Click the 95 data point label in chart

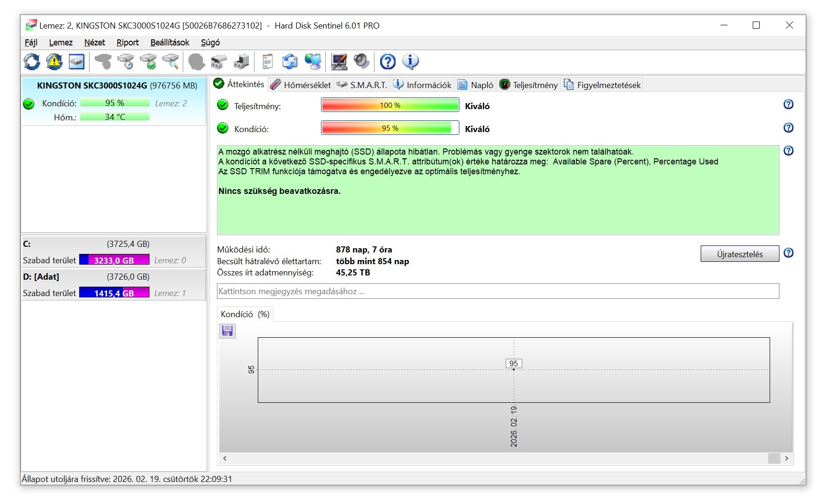(x=514, y=363)
